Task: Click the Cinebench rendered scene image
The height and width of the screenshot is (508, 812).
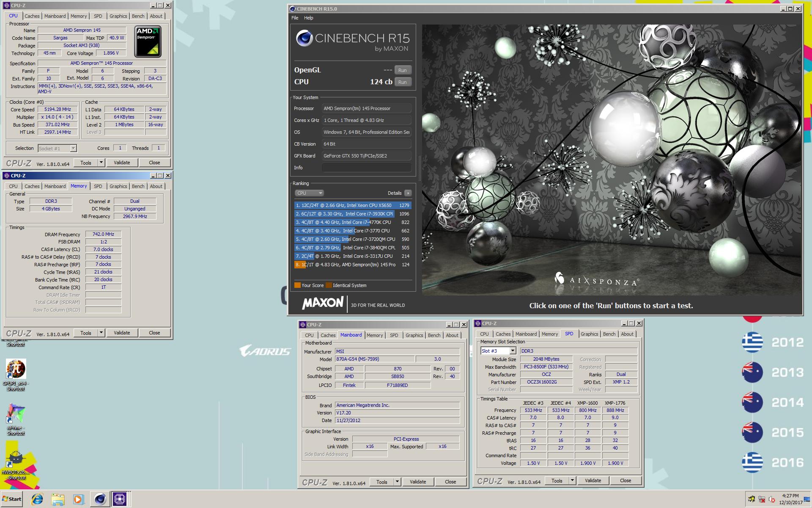Action: (611, 160)
